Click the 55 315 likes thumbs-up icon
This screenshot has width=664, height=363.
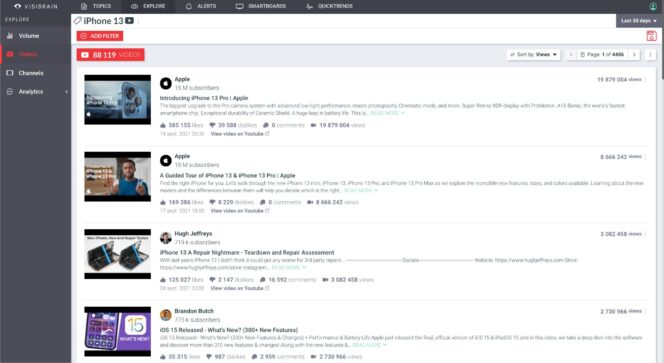(x=163, y=357)
